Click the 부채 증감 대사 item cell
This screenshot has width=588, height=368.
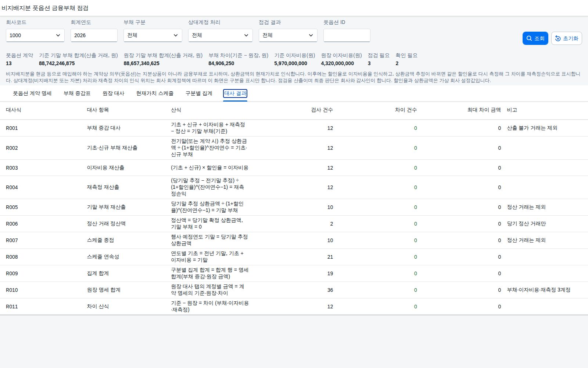(x=104, y=128)
